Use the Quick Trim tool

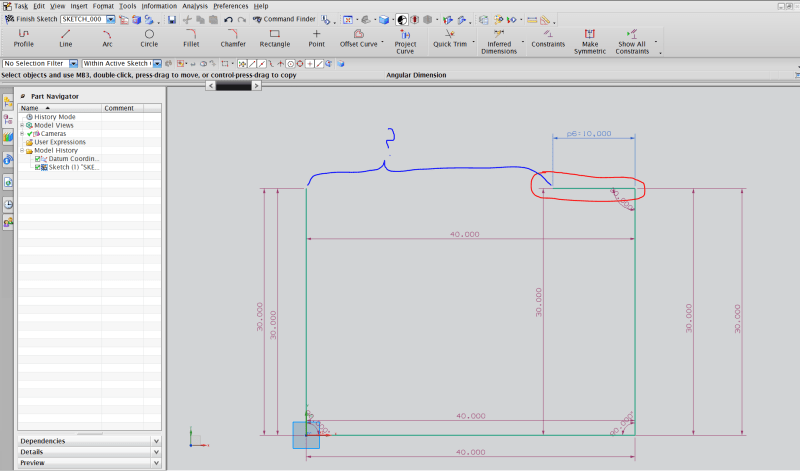tap(449, 39)
